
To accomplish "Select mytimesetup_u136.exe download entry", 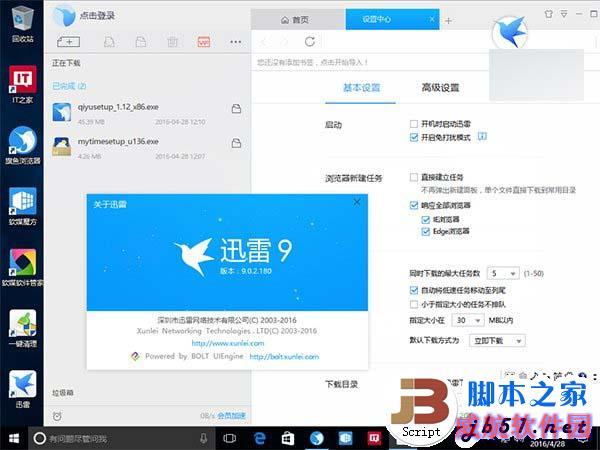I will pyautogui.click(x=147, y=148).
